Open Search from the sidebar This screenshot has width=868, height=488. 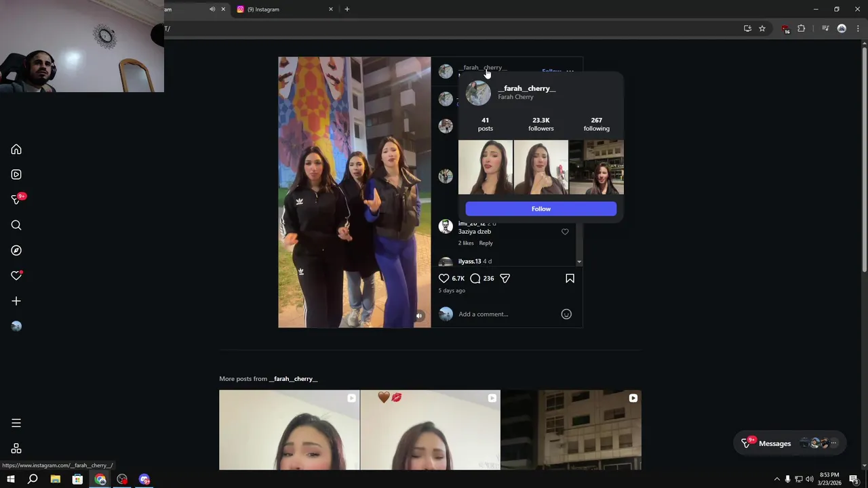tap(16, 225)
